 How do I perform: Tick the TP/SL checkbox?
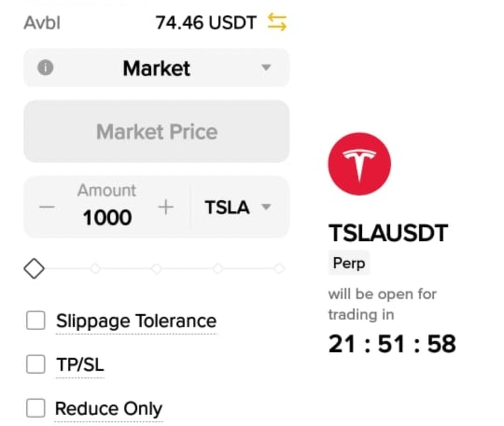35,364
